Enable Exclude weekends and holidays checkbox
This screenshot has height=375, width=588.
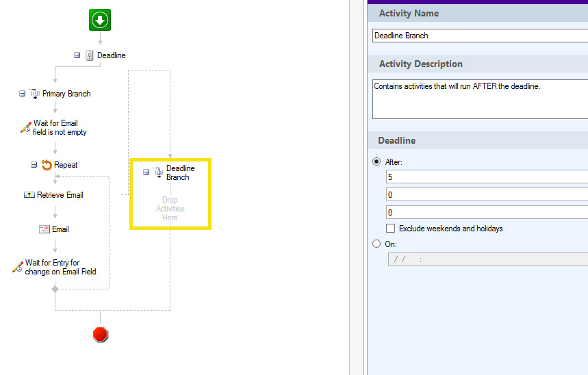[390, 228]
